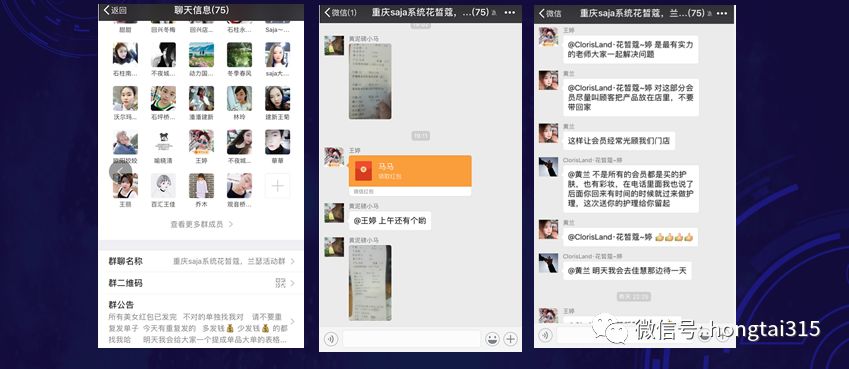Tap message '这样让会员经常光顾我们门店'

click(x=619, y=141)
